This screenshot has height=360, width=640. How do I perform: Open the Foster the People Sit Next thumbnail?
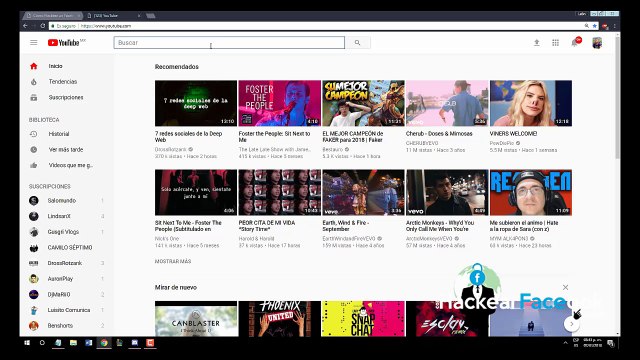pos(280,103)
